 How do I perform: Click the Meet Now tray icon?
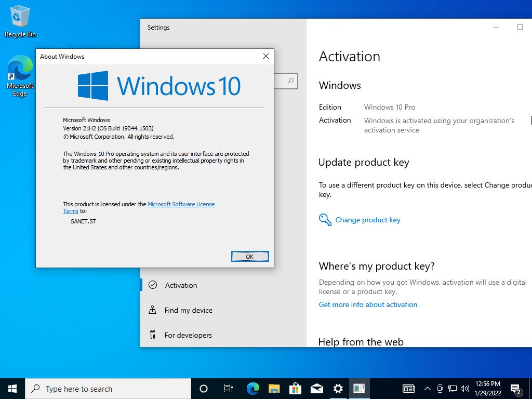(x=440, y=389)
